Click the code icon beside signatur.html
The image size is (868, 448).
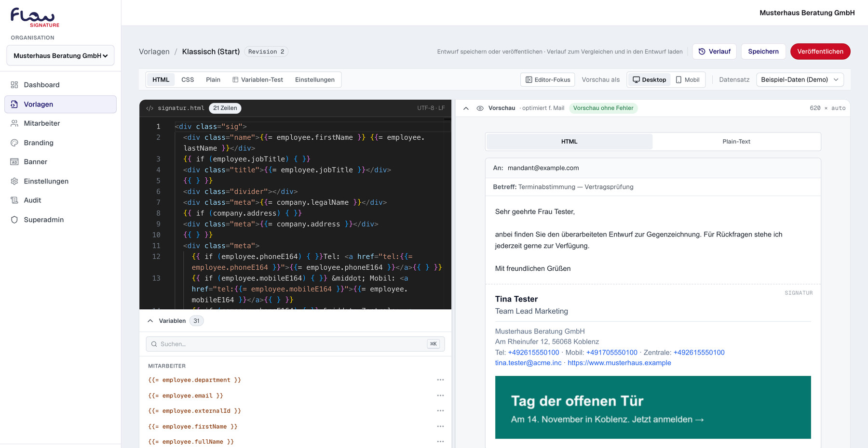point(149,108)
